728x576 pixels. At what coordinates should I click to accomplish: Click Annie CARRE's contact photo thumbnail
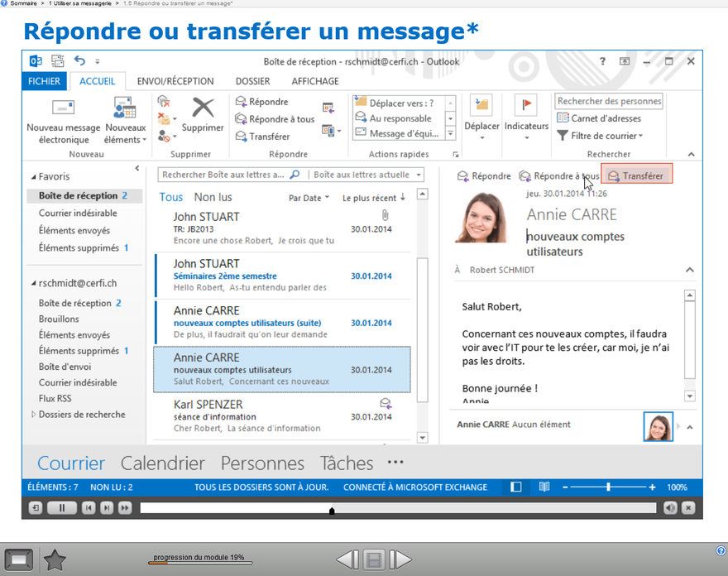click(x=659, y=426)
